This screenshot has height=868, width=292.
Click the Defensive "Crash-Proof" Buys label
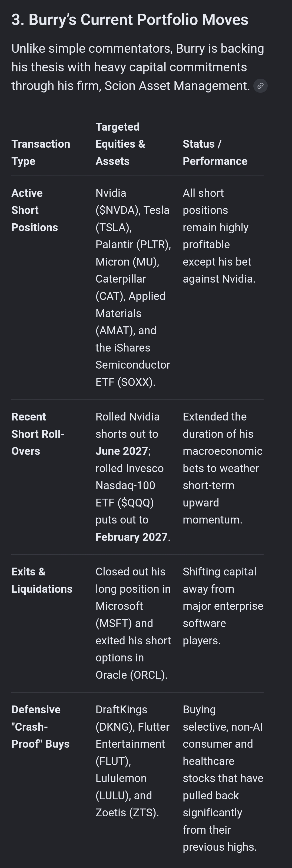coord(40,727)
